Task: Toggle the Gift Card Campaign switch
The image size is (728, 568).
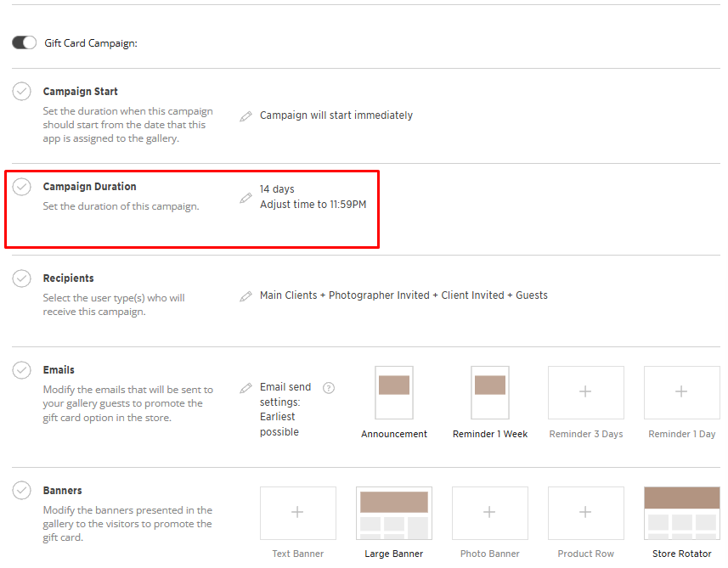Action: 24,42
